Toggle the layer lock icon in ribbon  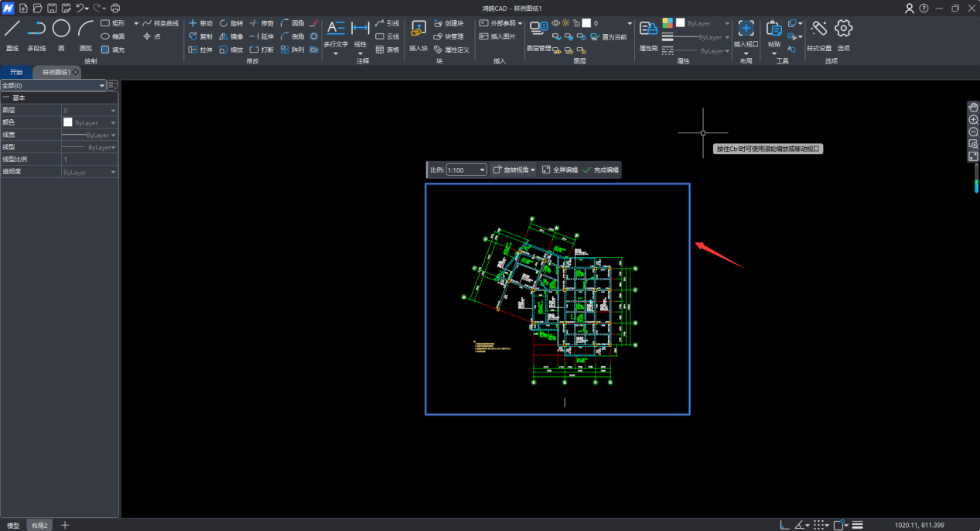pos(576,23)
